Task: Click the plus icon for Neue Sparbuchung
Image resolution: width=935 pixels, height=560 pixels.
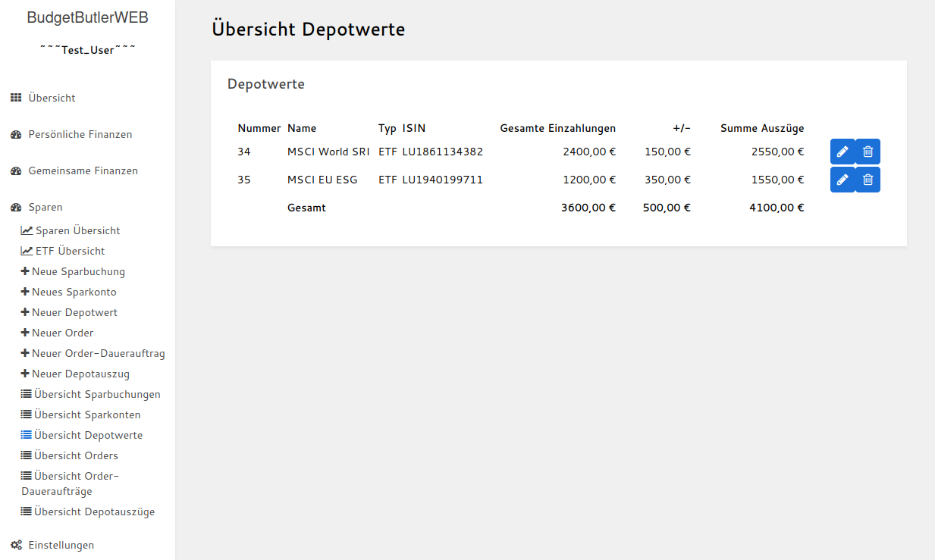Action: [x=24, y=271]
